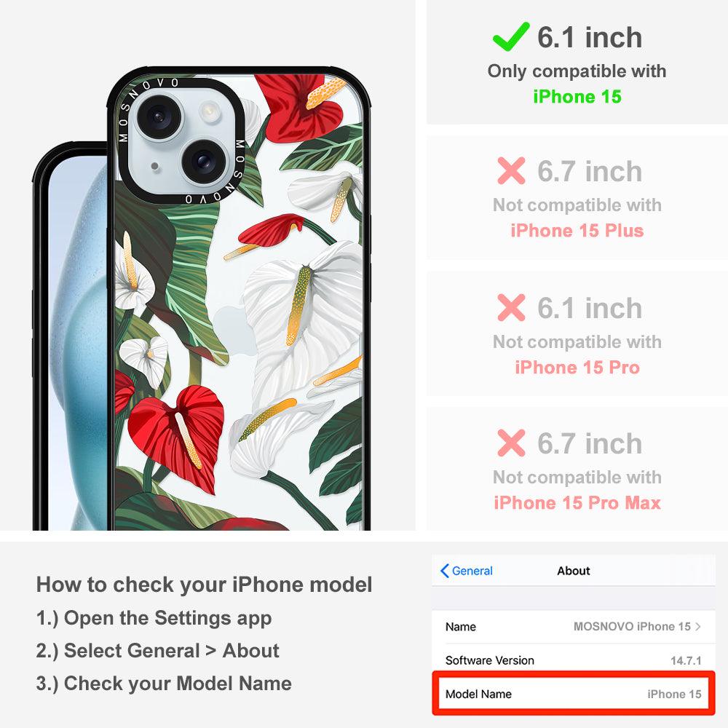Click the large red anthurium flower on case
This screenshot has height=728, width=728.
pos(178,436)
